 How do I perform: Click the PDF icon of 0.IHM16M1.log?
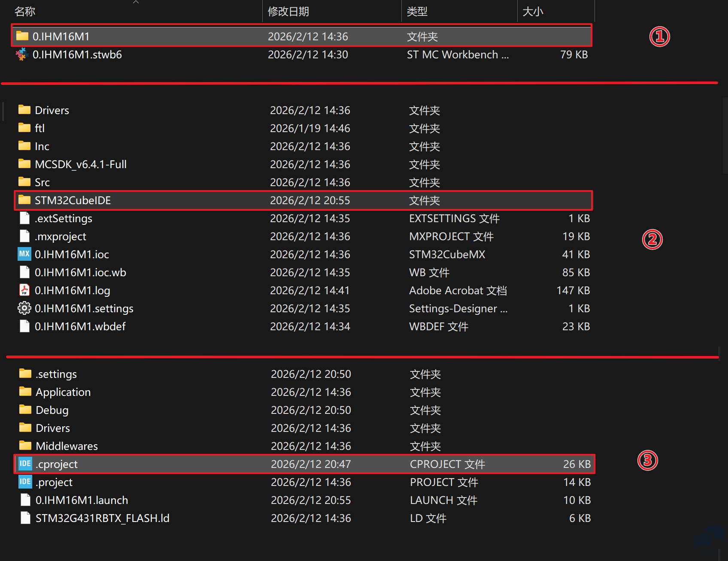click(x=24, y=290)
